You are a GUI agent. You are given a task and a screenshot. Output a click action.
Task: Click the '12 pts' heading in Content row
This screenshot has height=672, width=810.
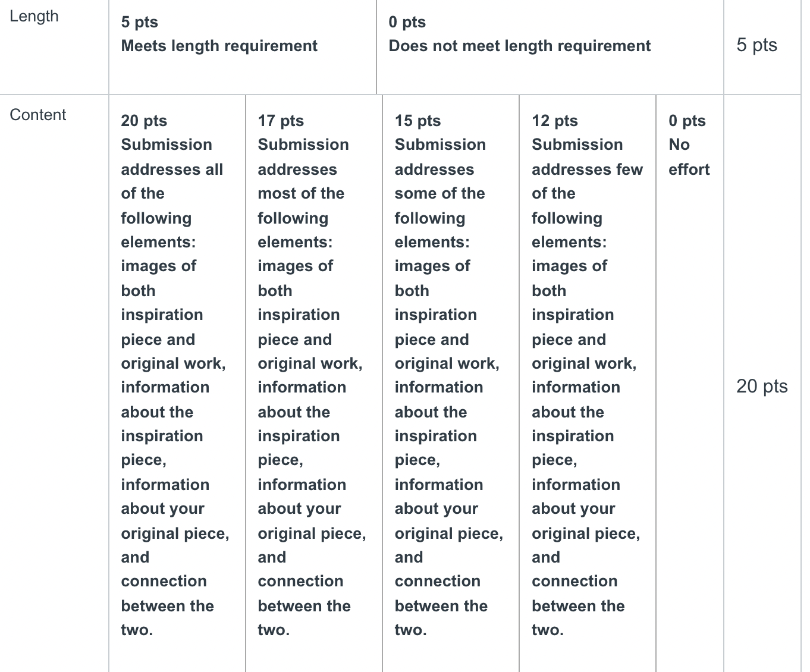555,121
